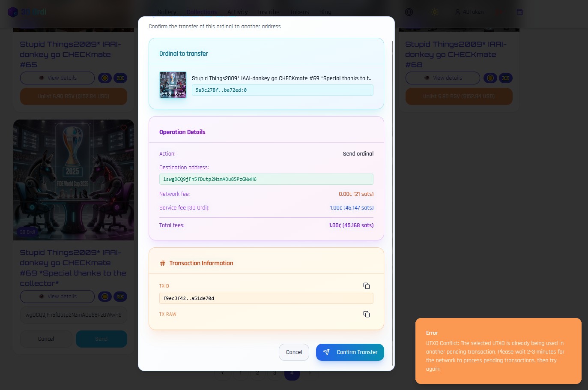Click gold coin icon on card #69
Screen dimensions: 588x390
click(105, 297)
